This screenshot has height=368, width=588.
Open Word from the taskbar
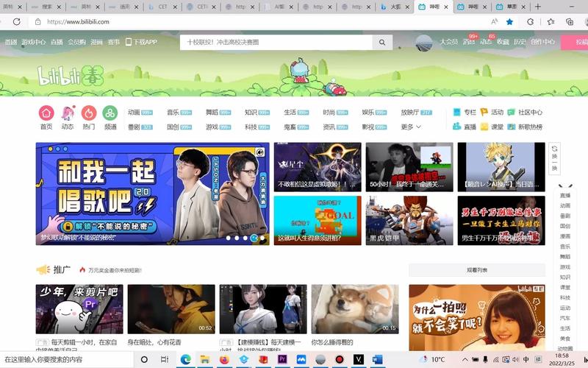coord(378,359)
